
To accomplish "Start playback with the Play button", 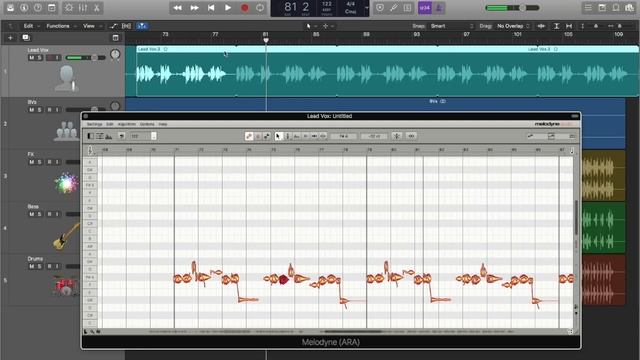I will (228, 8).
